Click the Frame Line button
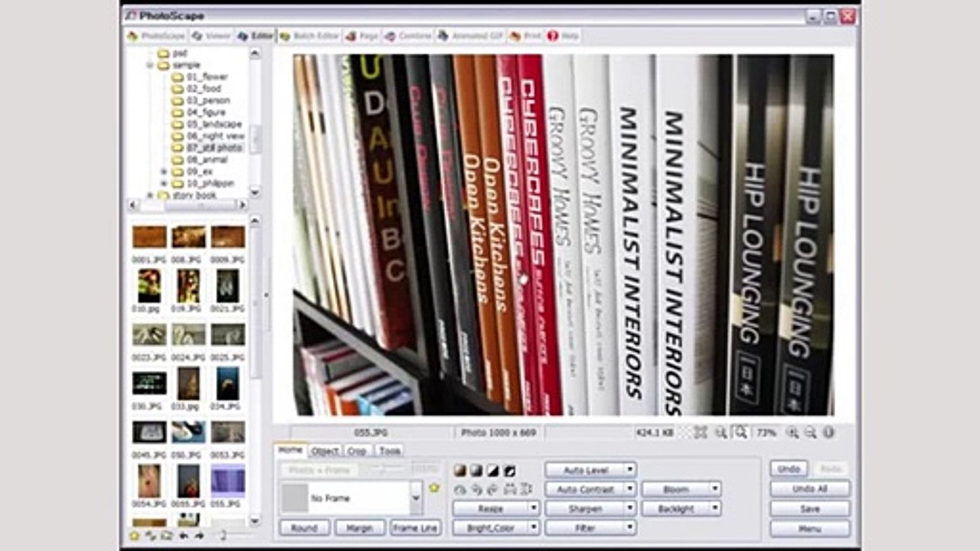The height and width of the screenshot is (551, 980). pyautogui.click(x=415, y=528)
